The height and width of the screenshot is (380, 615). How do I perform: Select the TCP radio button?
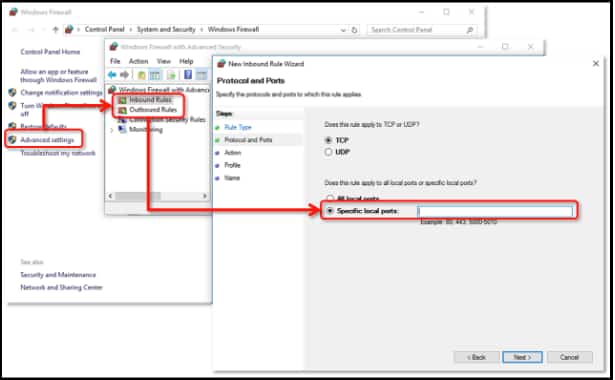pyautogui.click(x=328, y=140)
